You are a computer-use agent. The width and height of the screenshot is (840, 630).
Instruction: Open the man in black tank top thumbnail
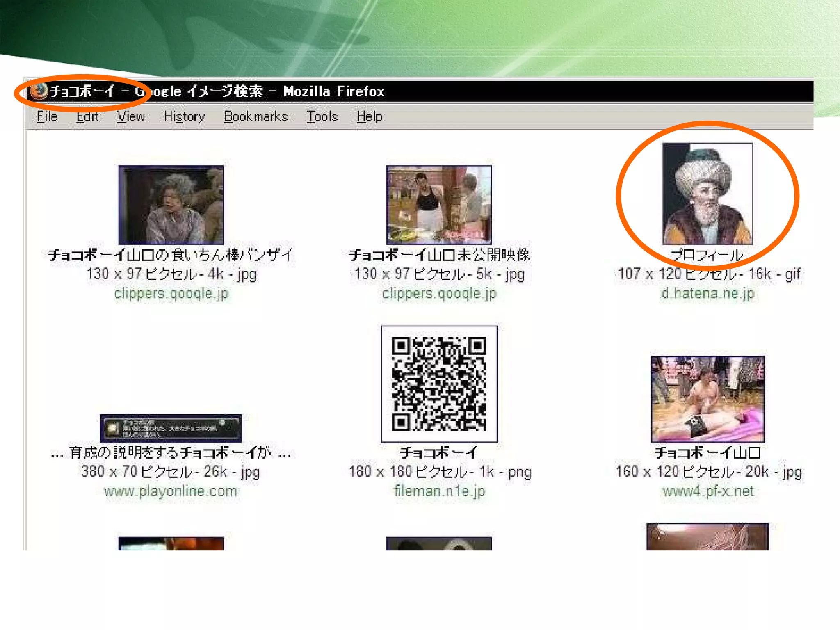(x=439, y=205)
